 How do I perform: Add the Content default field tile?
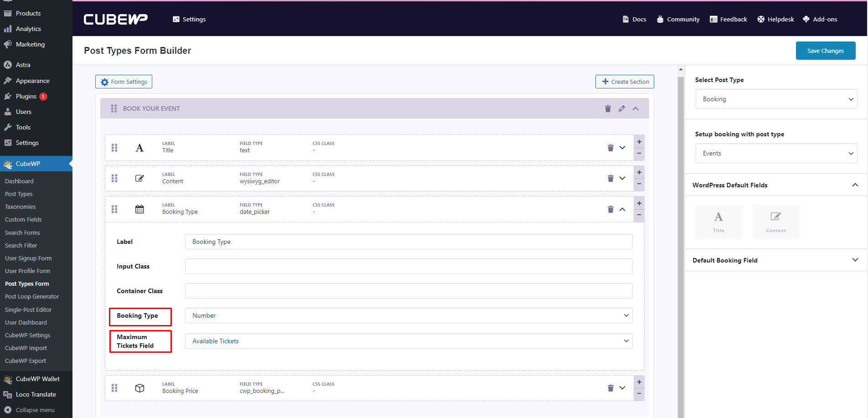(776, 222)
